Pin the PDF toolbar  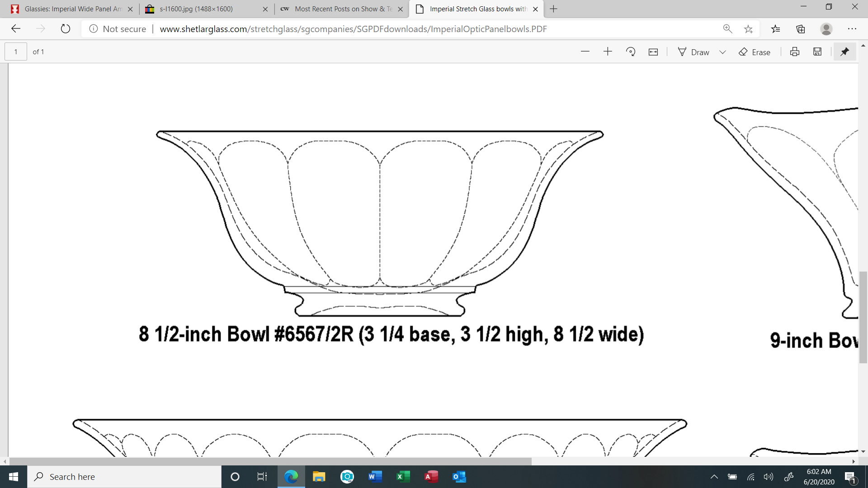coord(844,52)
